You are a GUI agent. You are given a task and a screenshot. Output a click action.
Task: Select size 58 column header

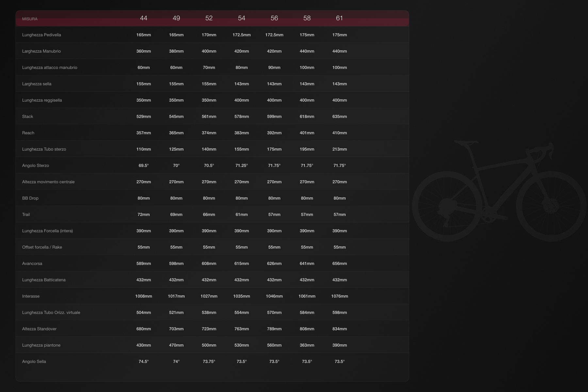coord(307,19)
